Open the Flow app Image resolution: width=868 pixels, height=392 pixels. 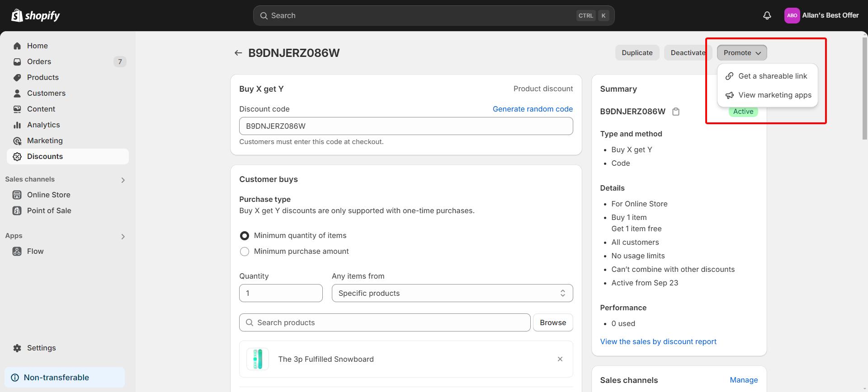click(35, 251)
